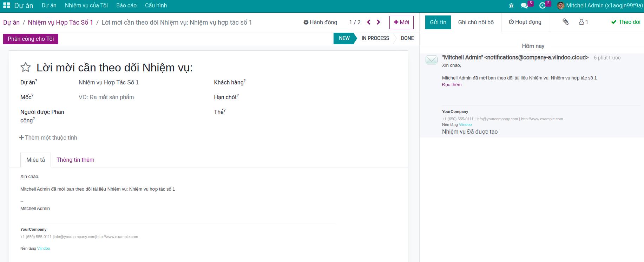Open the Dự án menu item

tap(49, 6)
